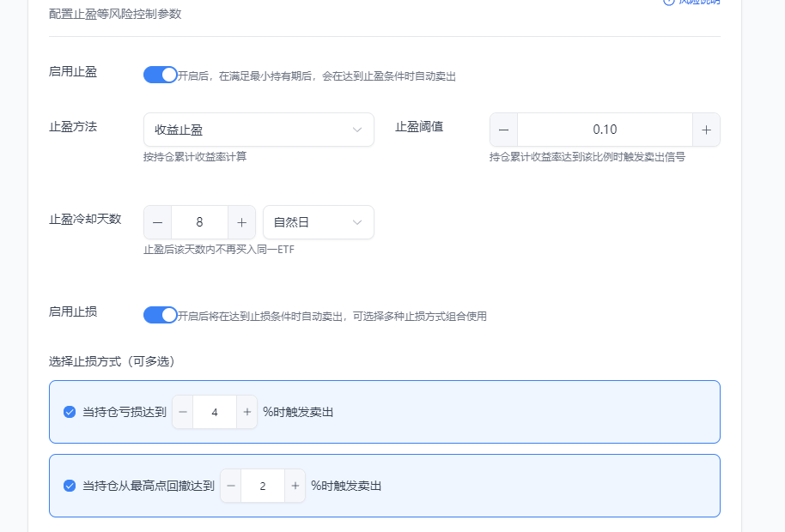
Task: Select the 回撤 percentage field showing 2
Action: [263, 486]
